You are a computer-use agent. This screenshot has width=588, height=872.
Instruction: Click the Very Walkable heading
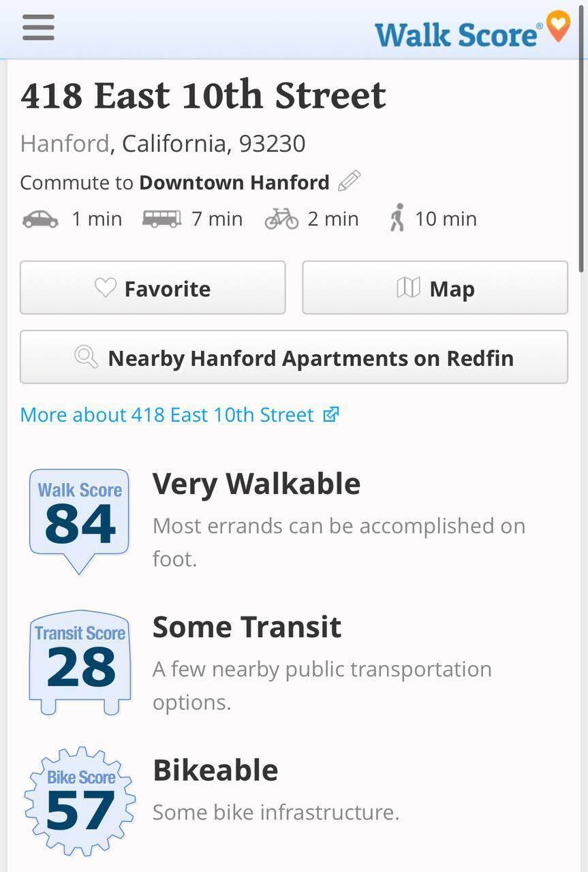click(256, 484)
